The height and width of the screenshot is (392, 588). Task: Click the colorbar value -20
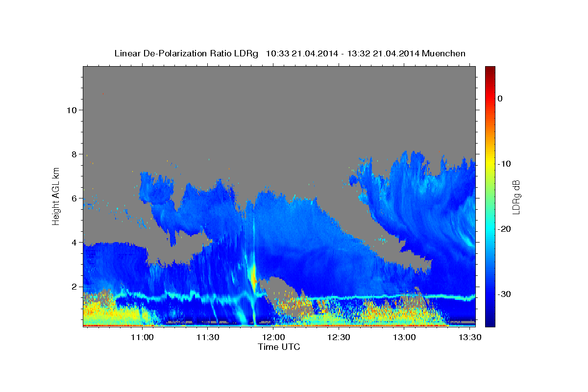(505, 229)
